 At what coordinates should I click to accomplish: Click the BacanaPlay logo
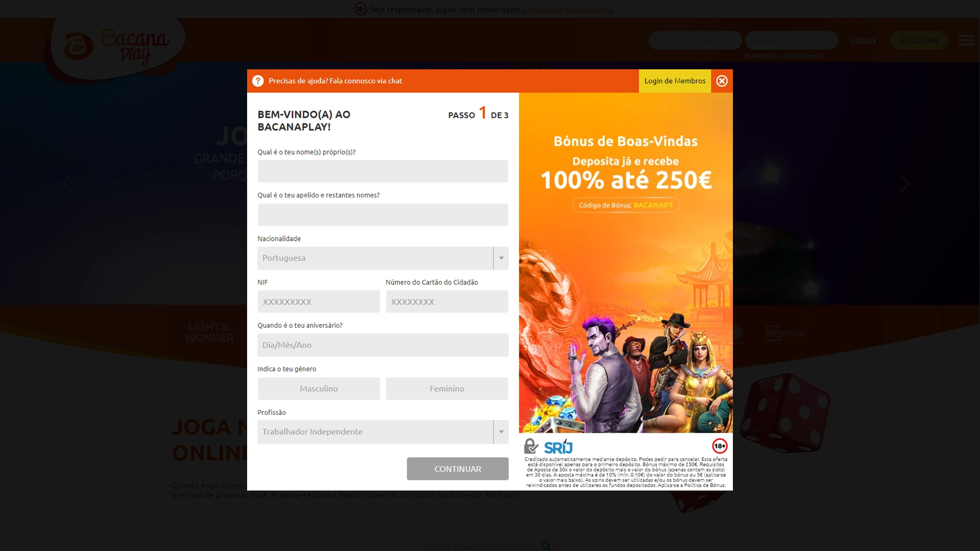point(116,48)
